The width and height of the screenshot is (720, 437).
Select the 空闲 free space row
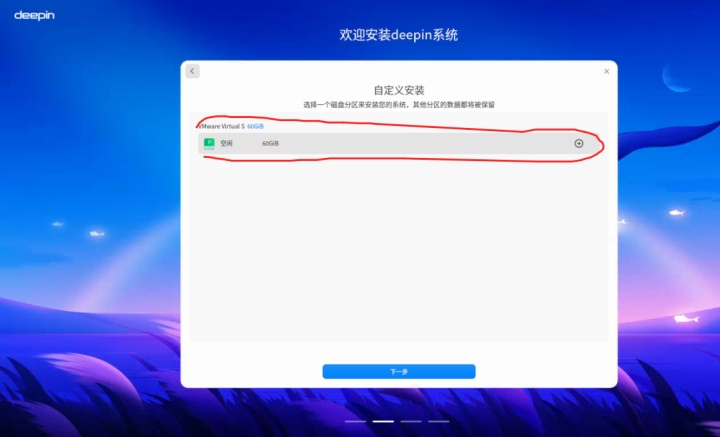click(x=398, y=143)
